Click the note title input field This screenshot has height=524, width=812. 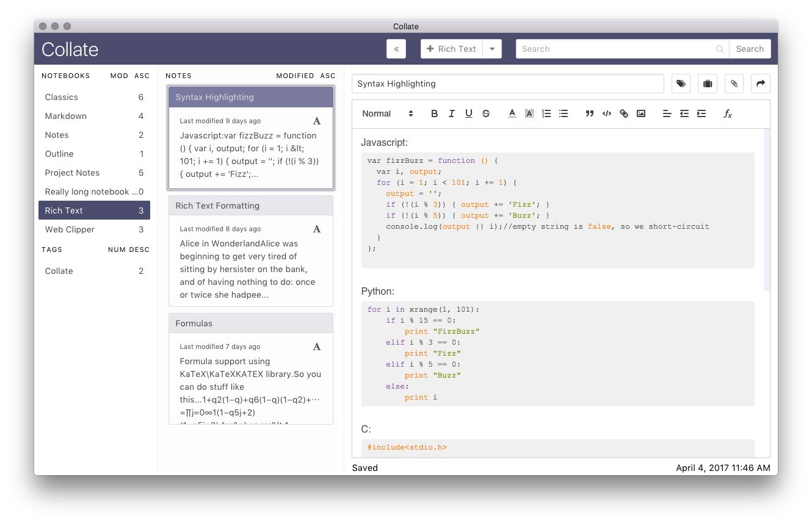(x=507, y=84)
